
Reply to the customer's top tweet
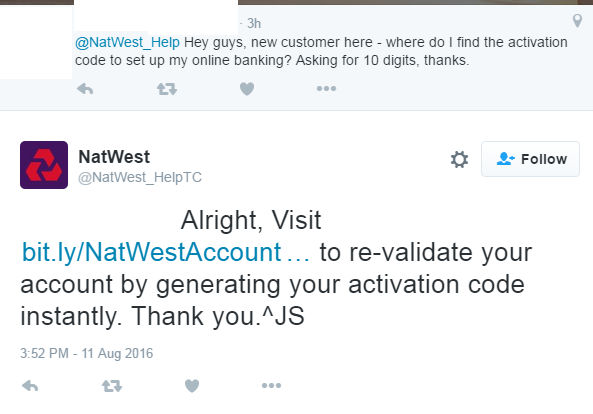click(85, 89)
